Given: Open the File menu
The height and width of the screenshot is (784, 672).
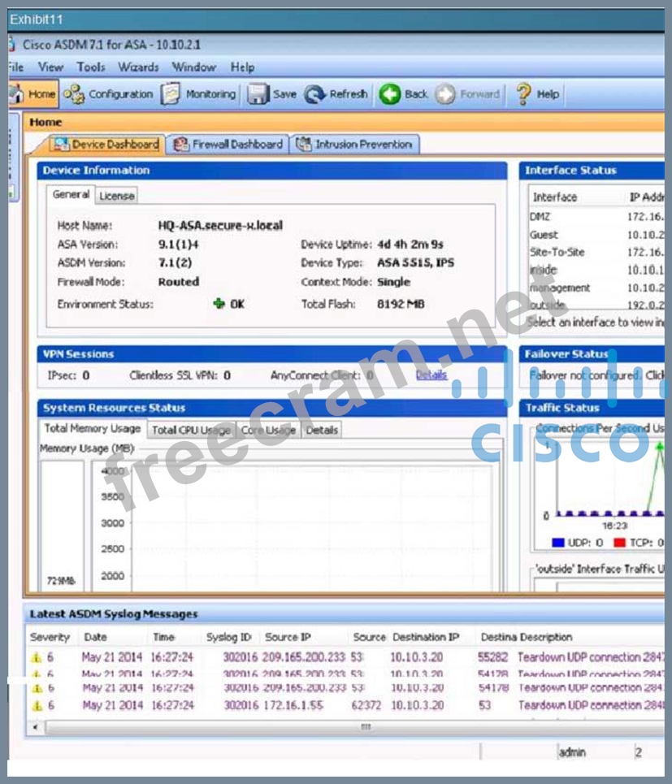Looking at the screenshot, I should [15, 67].
